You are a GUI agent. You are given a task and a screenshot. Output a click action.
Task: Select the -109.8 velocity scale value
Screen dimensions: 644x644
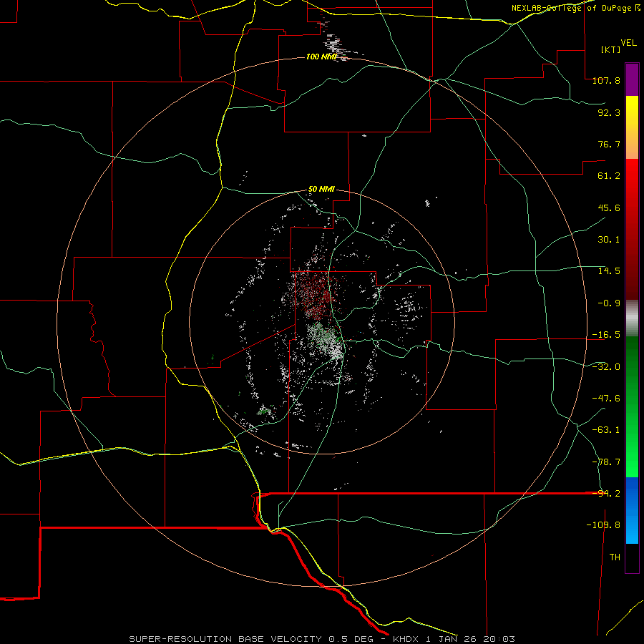pos(603,525)
